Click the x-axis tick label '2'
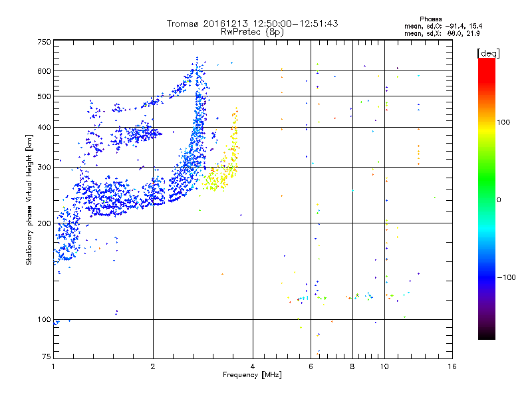This screenshot has height=399, width=532. pos(153,366)
